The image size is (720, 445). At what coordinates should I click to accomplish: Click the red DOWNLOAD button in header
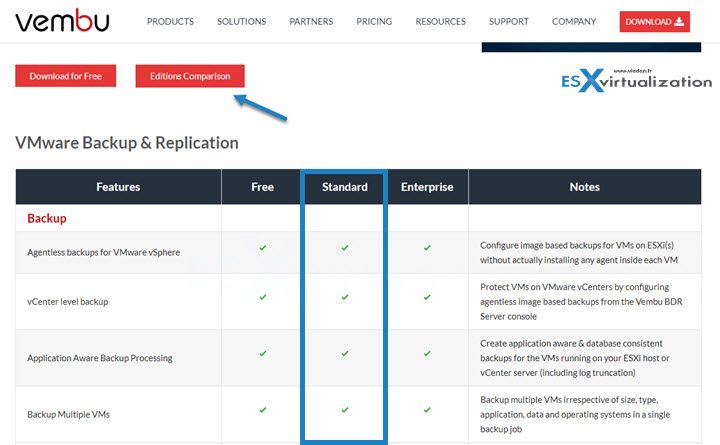[x=654, y=22]
